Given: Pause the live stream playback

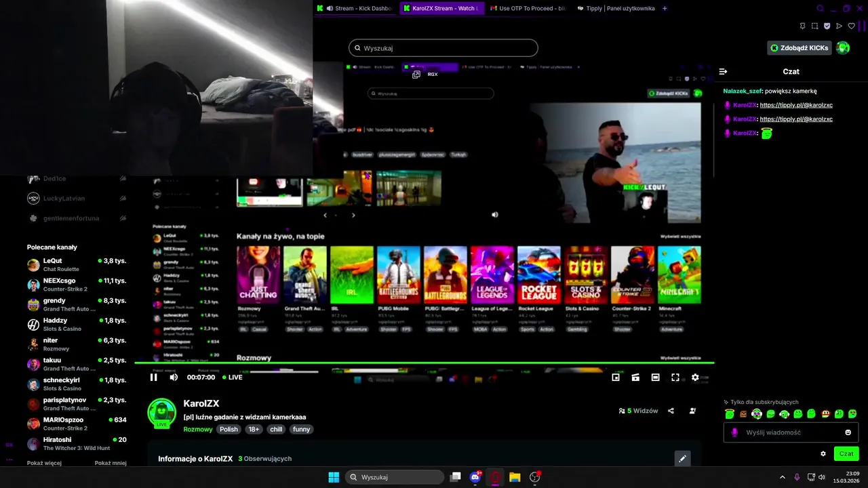Looking at the screenshot, I should point(154,378).
